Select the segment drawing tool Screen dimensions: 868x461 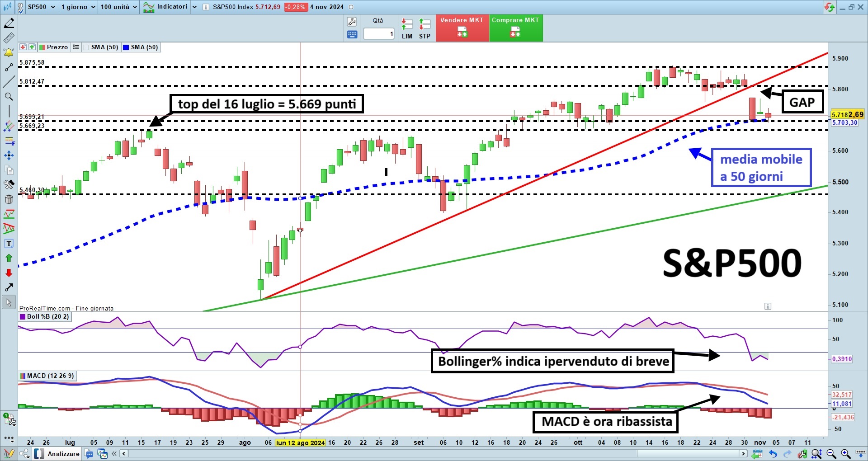9,68
